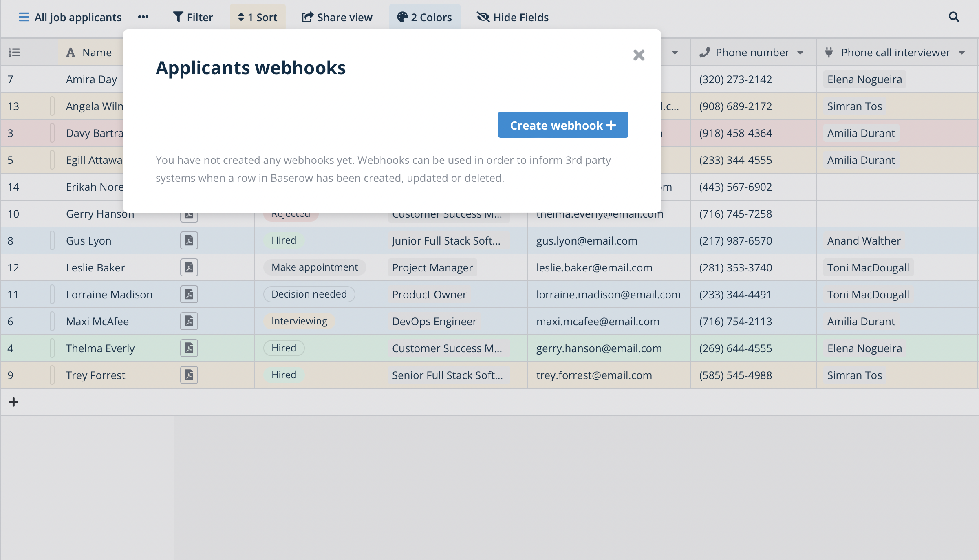Viewport: 979px width, 560px height.
Task: Expand the Phone number column dropdown
Action: [800, 53]
